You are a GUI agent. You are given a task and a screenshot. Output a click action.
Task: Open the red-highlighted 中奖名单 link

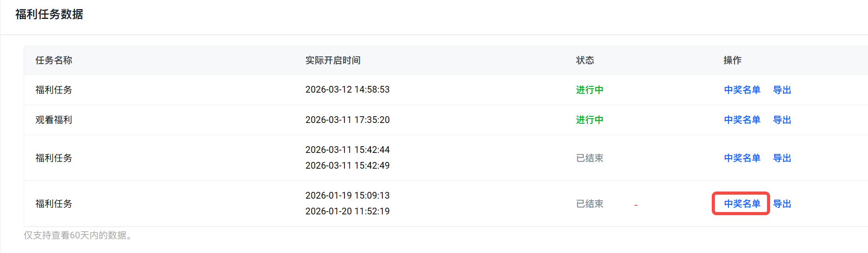(742, 204)
